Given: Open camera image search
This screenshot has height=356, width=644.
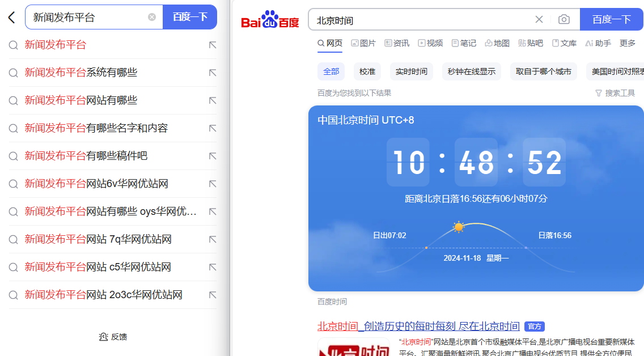Looking at the screenshot, I should [x=564, y=19].
